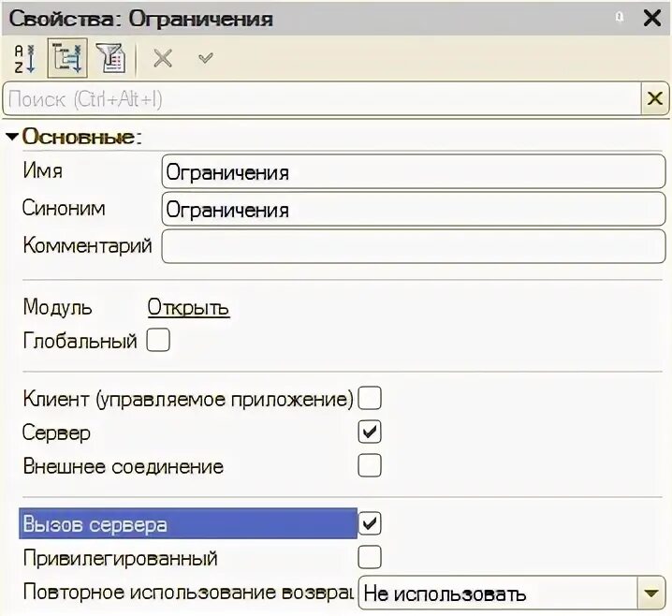Focus the Поиск search box

click(x=318, y=97)
